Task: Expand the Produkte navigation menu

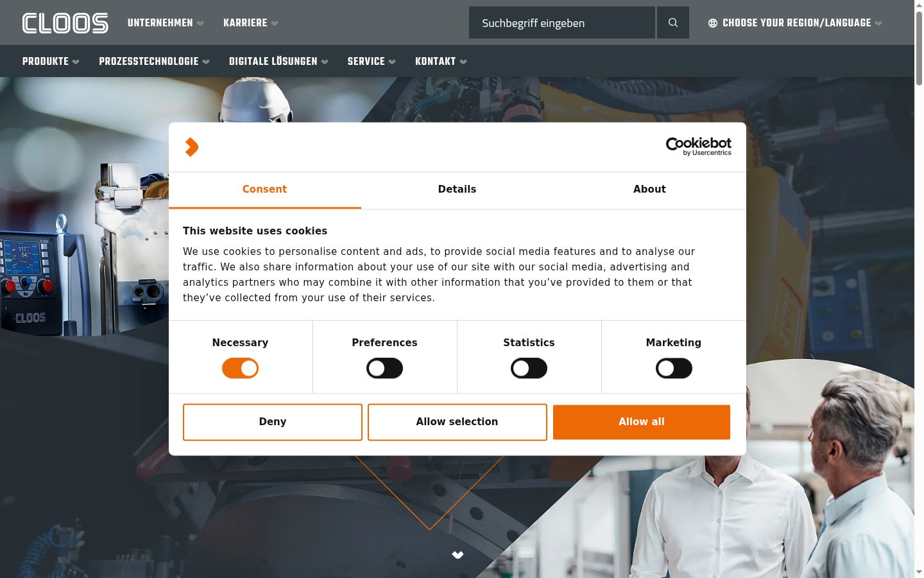Action: [x=51, y=62]
